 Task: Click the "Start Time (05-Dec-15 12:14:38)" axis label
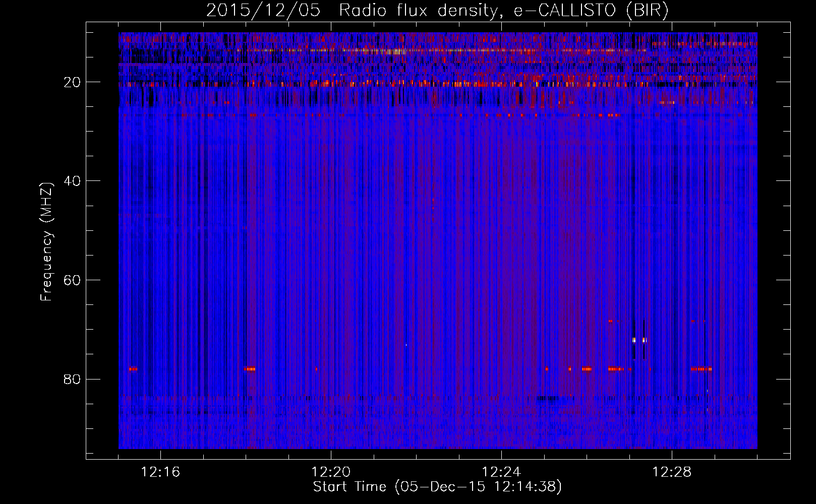437,487
